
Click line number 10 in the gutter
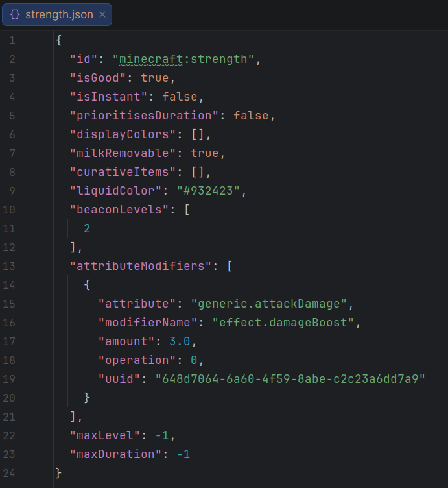click(9, 210)
